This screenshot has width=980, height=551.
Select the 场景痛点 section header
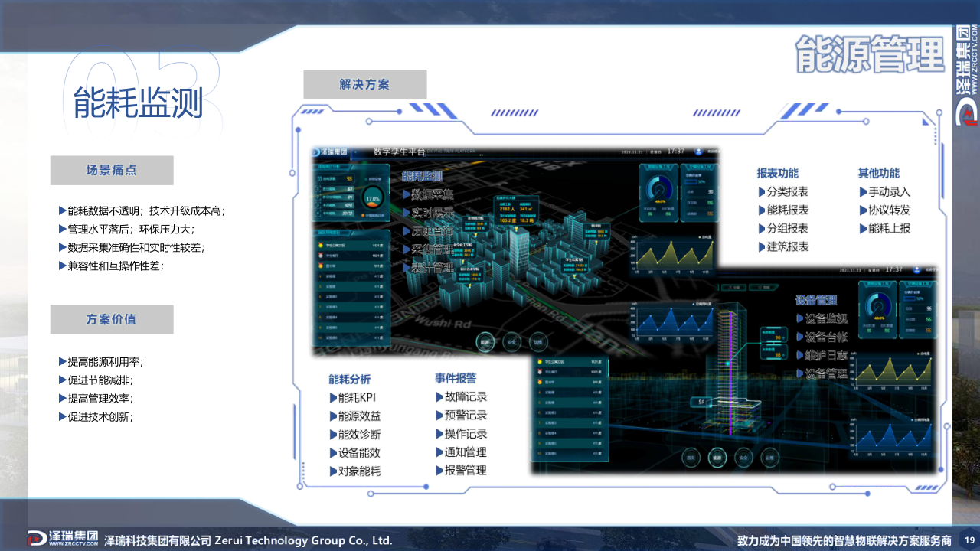[112, 170]
